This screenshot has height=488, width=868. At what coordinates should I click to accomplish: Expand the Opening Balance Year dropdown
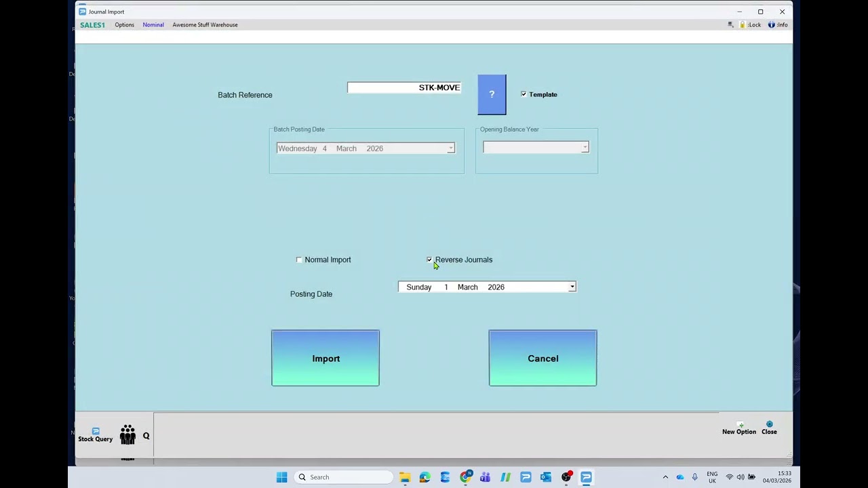click(585, 147)
